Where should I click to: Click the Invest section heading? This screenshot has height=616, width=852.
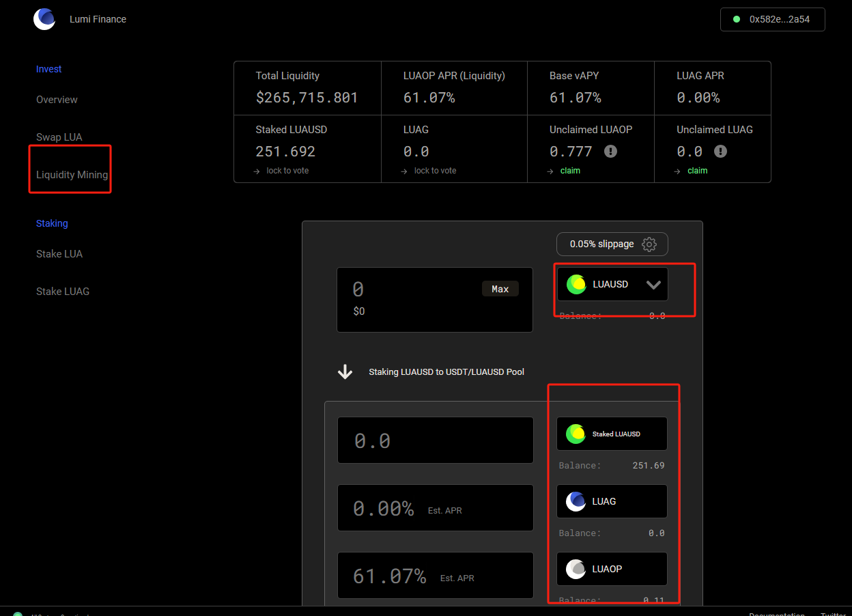[x=49, y=69]
